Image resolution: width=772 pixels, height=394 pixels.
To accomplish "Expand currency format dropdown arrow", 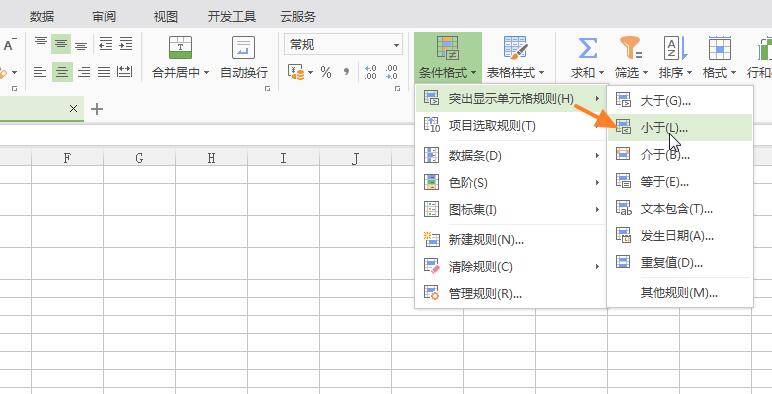I will pyautogui.click(x=311, y=73).
